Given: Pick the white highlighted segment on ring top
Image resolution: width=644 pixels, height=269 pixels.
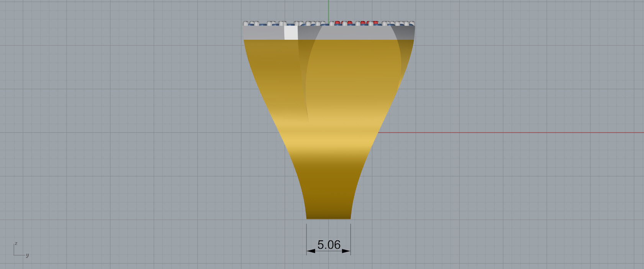Looking at the screenshot, I should tap(291, 33).
